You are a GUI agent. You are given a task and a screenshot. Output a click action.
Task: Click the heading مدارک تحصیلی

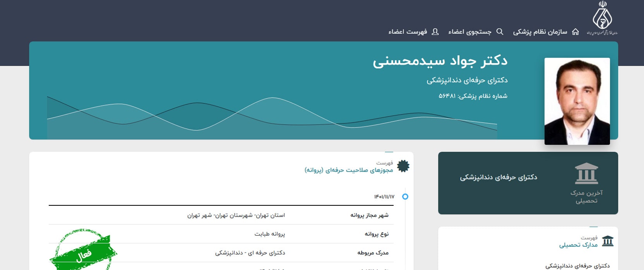pos(578,244)
